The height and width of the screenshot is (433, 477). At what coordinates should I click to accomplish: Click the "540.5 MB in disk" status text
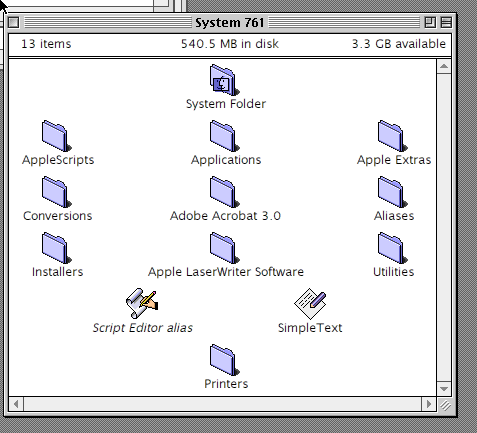pos(230,44)
